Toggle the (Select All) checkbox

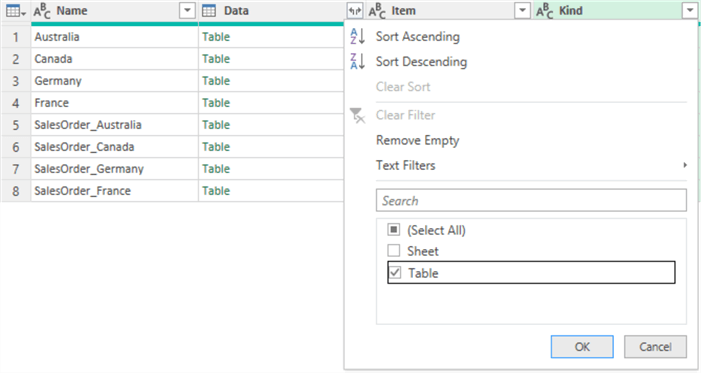pyautogui.click(x=393, y=229)
